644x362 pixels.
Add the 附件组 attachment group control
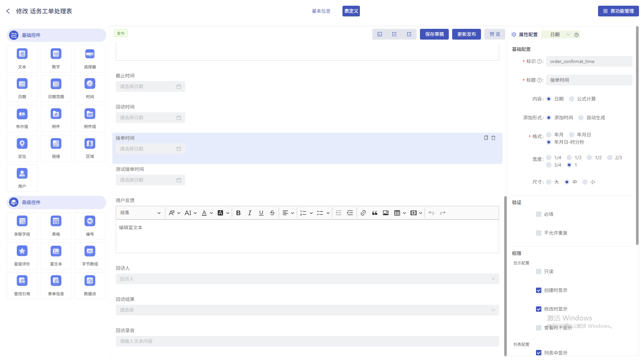tap(90, 114)
